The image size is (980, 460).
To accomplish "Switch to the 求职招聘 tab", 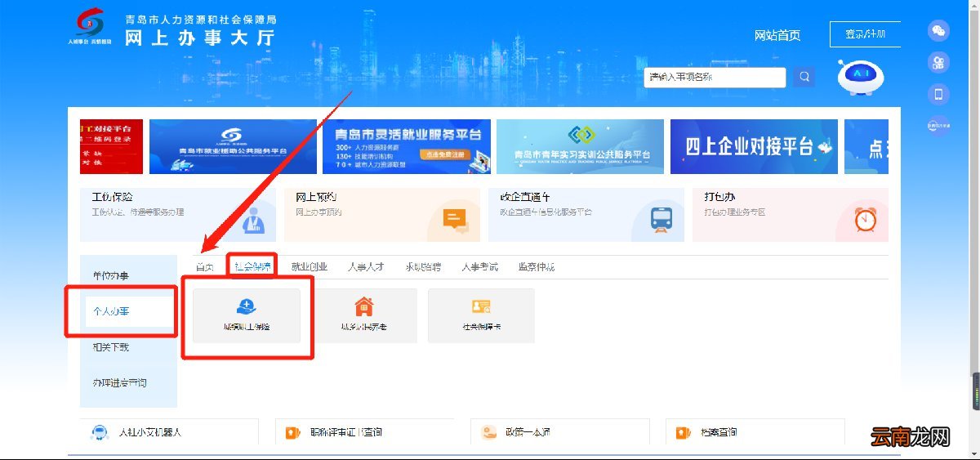I will [x=422, y=267].
